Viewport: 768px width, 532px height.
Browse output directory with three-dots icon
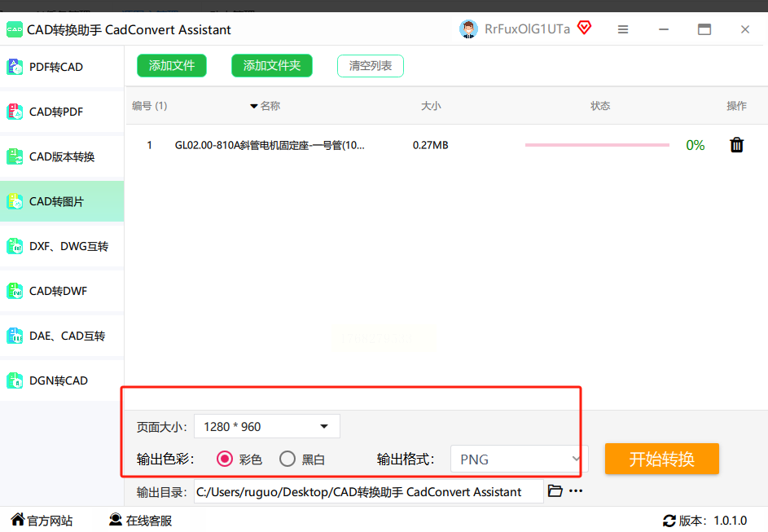pos(576,490)
